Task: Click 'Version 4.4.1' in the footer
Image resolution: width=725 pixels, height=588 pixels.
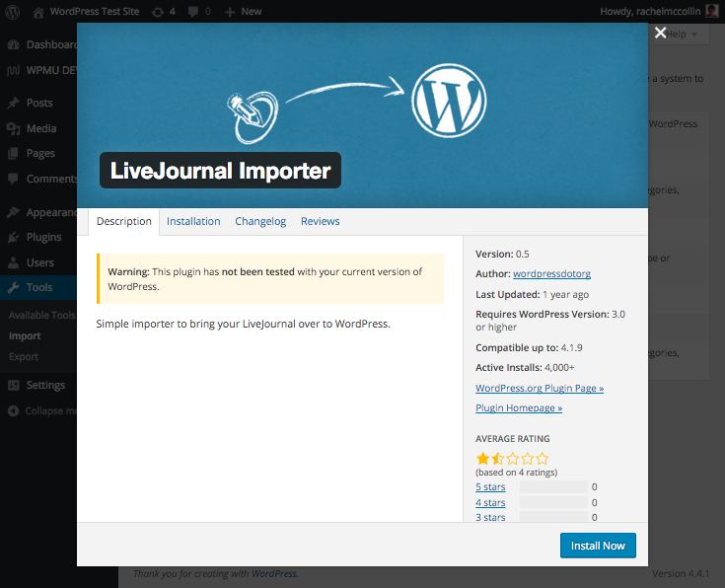Action: click(x=681, y=573)
